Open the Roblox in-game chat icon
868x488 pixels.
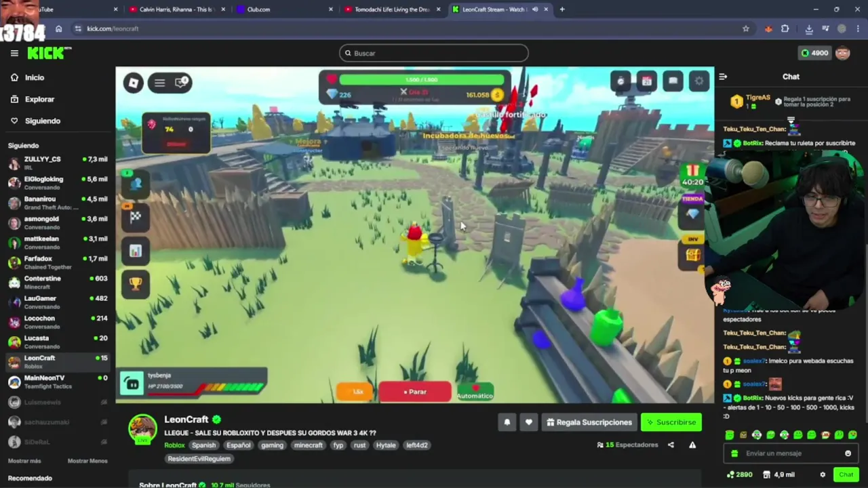point(181,83)
